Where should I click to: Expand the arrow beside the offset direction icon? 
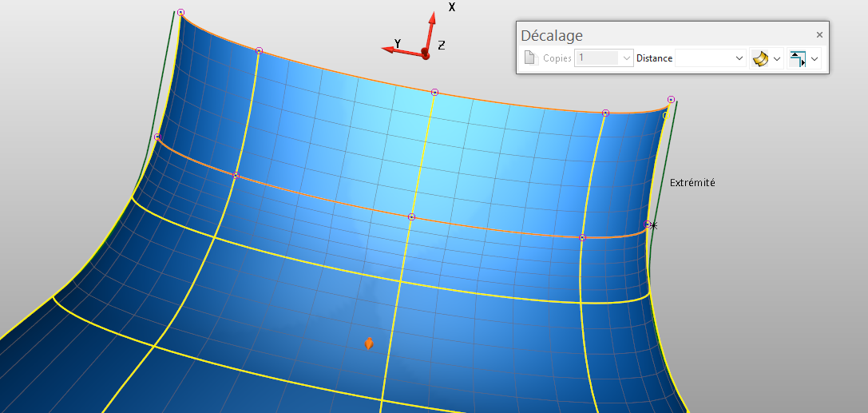click(814, 59)
